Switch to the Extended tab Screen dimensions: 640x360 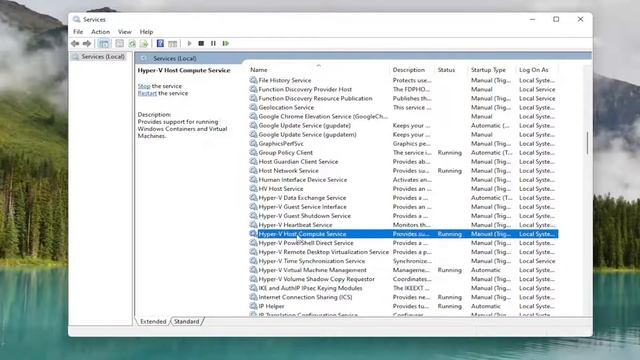153,321
